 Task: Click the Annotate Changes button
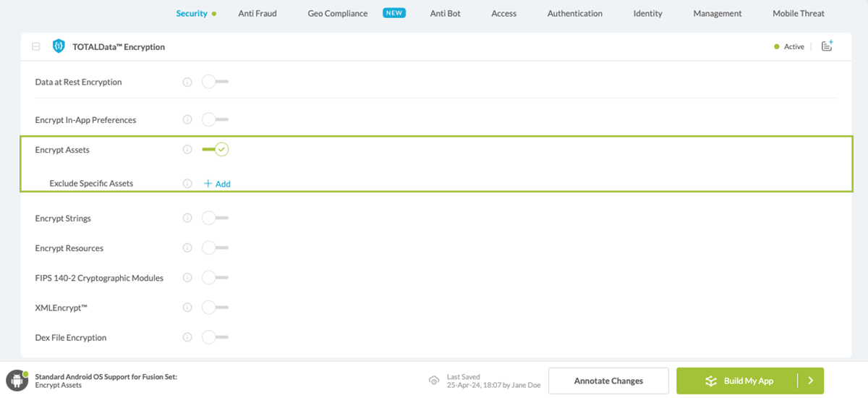[608, 381]
